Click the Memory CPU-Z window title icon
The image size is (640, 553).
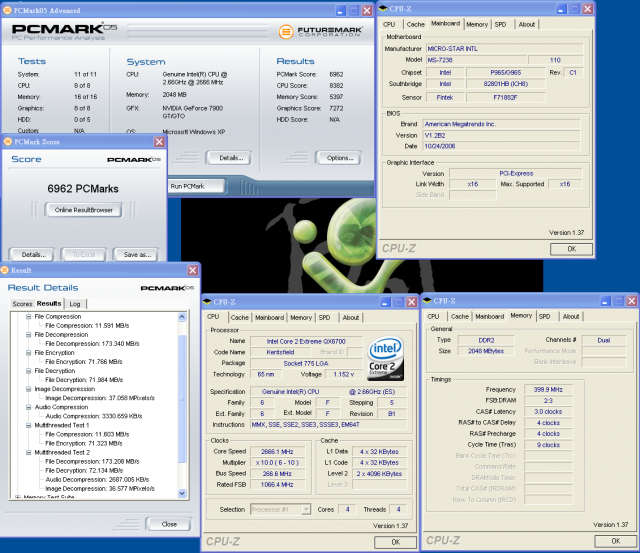click(x=427, y=301)
